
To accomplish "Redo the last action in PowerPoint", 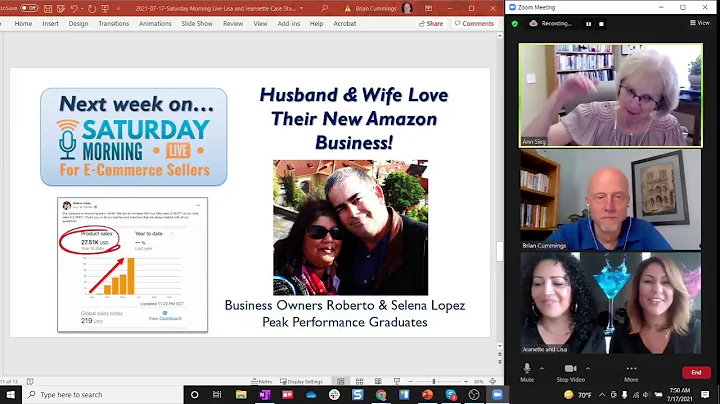I will click(x=92, y=8).
